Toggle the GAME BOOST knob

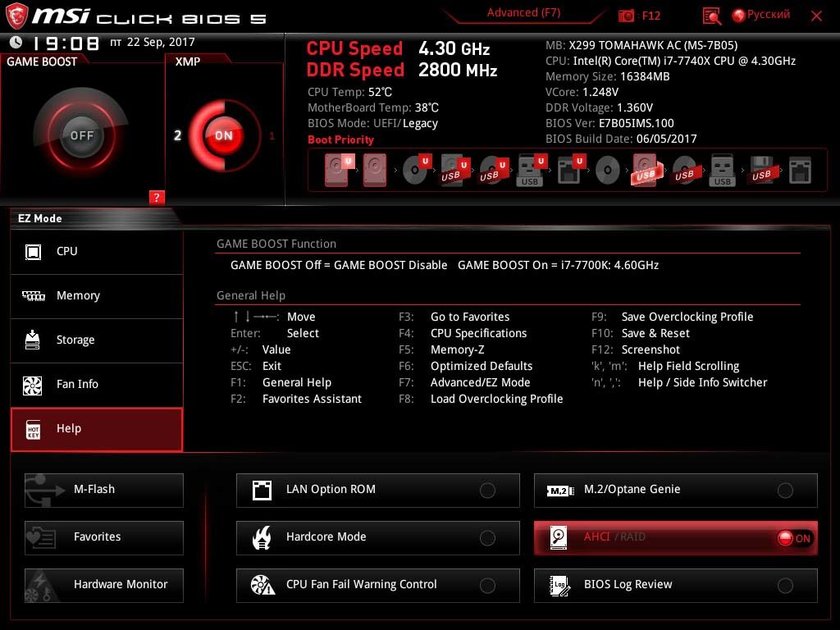click(x=81, y=135)
